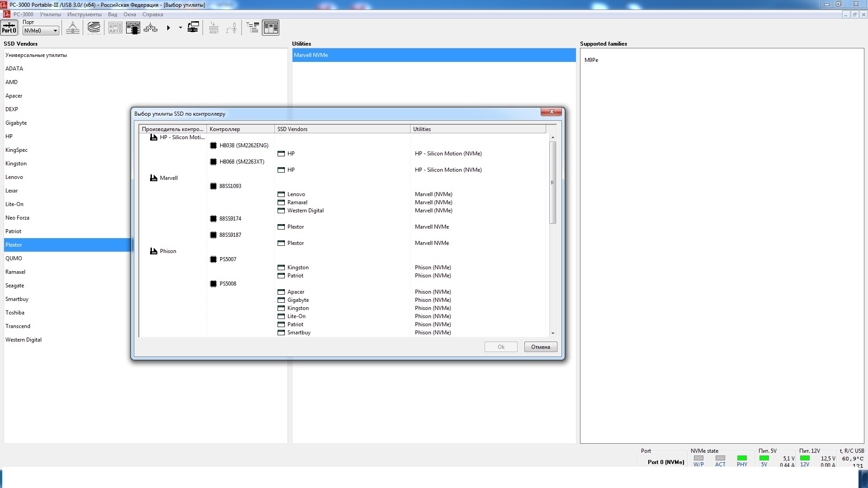Open the Инструменты menu
The height and width of the screenshot is (488, 868).
pyautogui.click(x=85, y=14)
